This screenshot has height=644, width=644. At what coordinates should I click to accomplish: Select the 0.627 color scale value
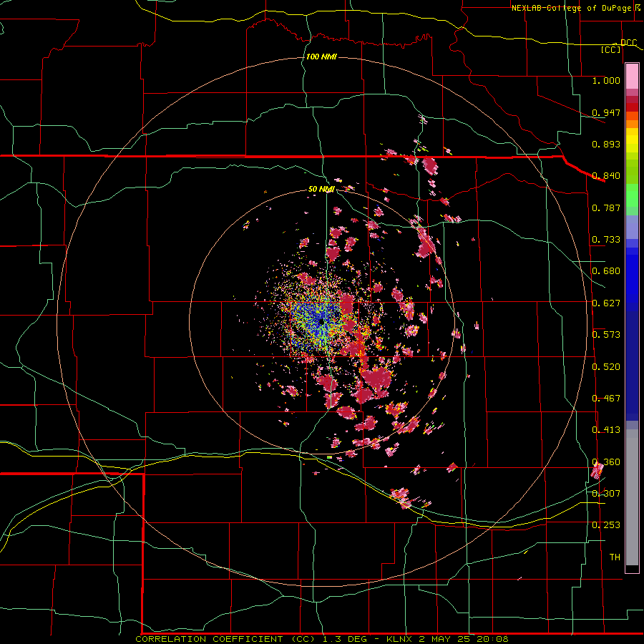[606, 303]
